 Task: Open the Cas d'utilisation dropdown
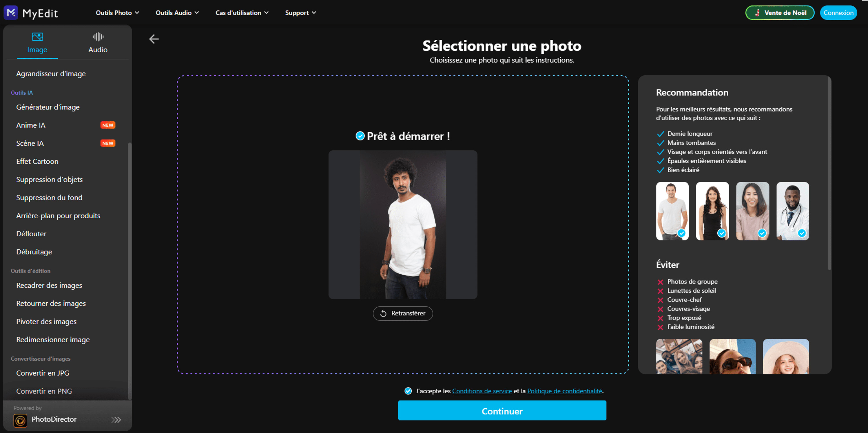pyautogui.click(x=242, y=12)
